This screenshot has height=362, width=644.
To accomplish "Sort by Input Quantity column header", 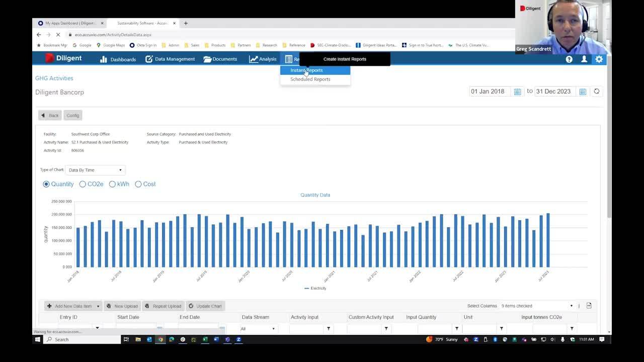I will [x=421, y=317].
